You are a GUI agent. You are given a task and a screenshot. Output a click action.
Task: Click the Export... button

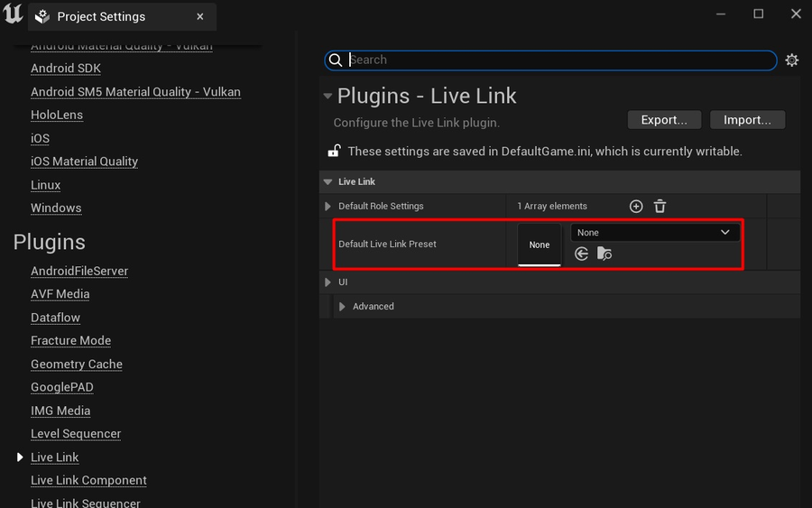point(664,120)
